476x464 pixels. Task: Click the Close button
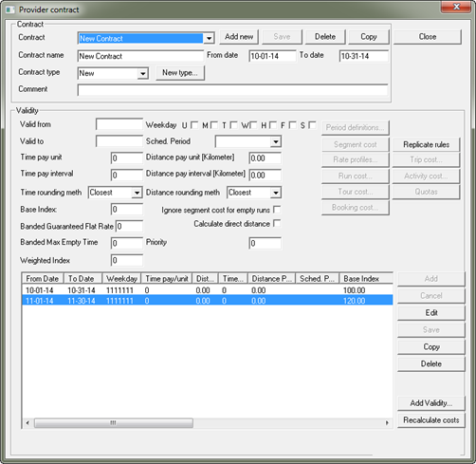[x=428, y=37]
